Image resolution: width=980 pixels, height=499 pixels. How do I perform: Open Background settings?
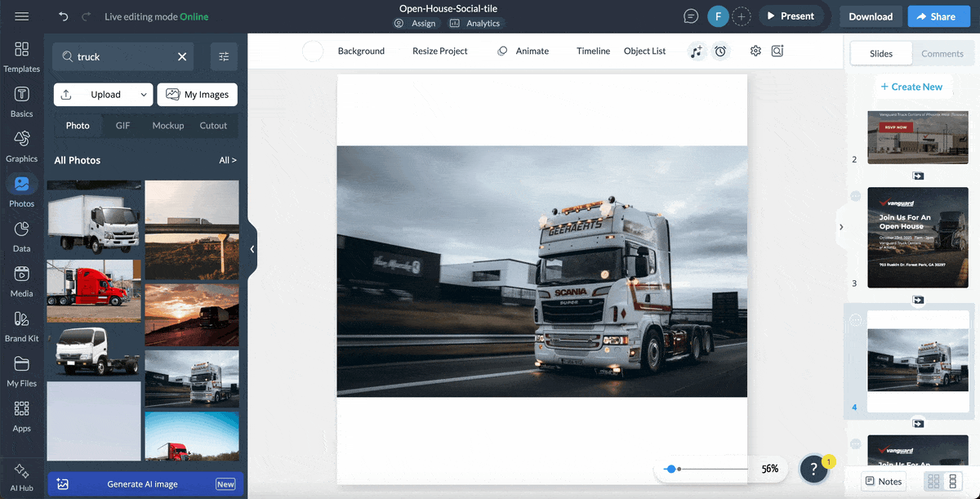[361, 51]
